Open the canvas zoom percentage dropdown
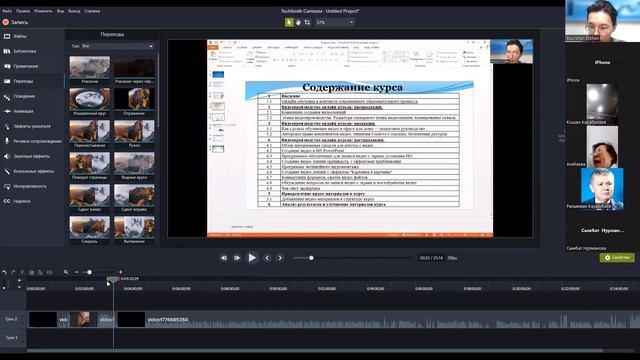 [335, 22]
